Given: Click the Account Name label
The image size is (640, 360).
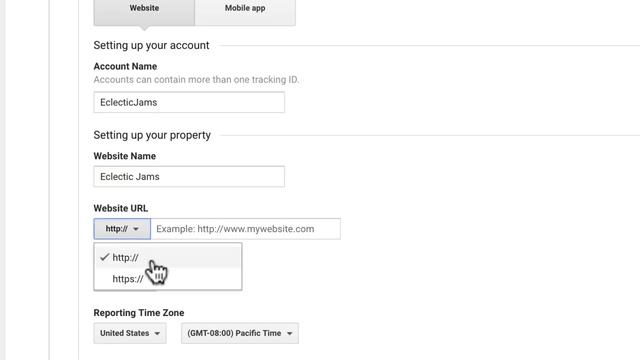Looking at the screenshot, I should pyautogui.click(x=125, y=66).
